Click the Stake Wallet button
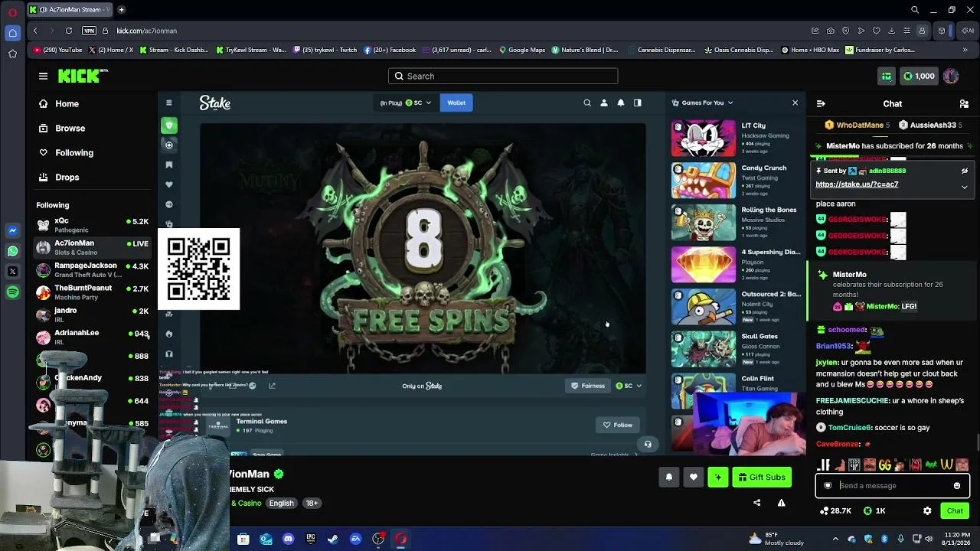The width and height of the screenshot is (980, 551). coord(456,103)
